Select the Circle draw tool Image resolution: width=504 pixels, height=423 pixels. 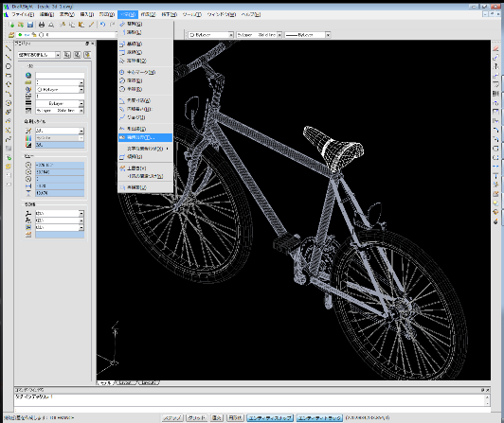(x=9, y=66)
